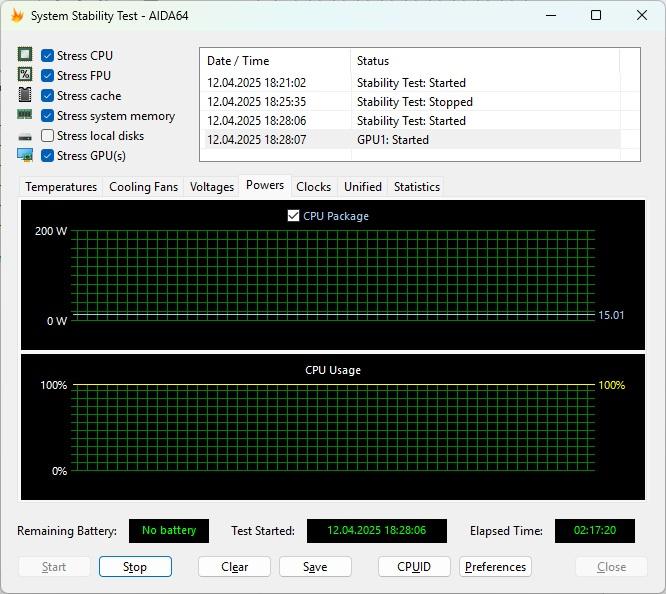Uncheck the Stress FPU checkbox
Screen dimensions: 666x594
coord(48,76)
